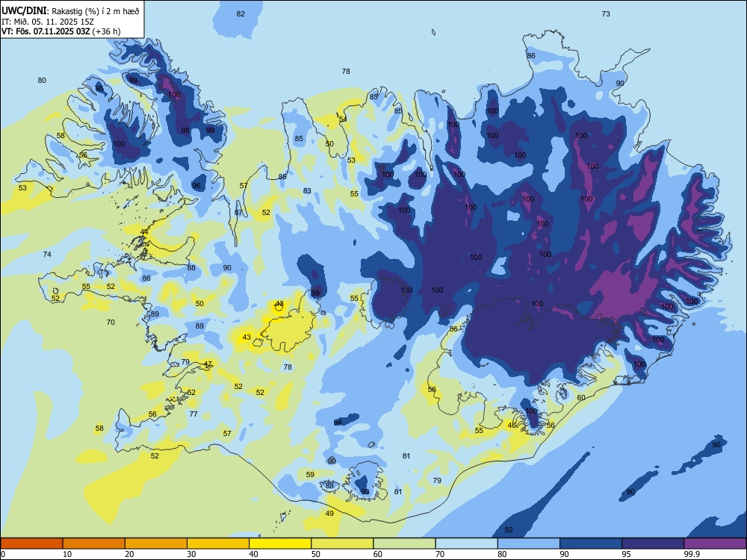The width and height of the screenshot is (747, 560).
Task: Click the 80–90 medium blue legend swatch
Action: tap(528, 544)
